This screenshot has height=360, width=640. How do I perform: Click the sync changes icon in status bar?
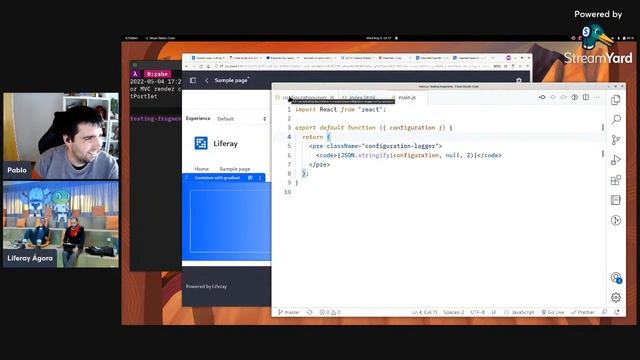[309, 312]
